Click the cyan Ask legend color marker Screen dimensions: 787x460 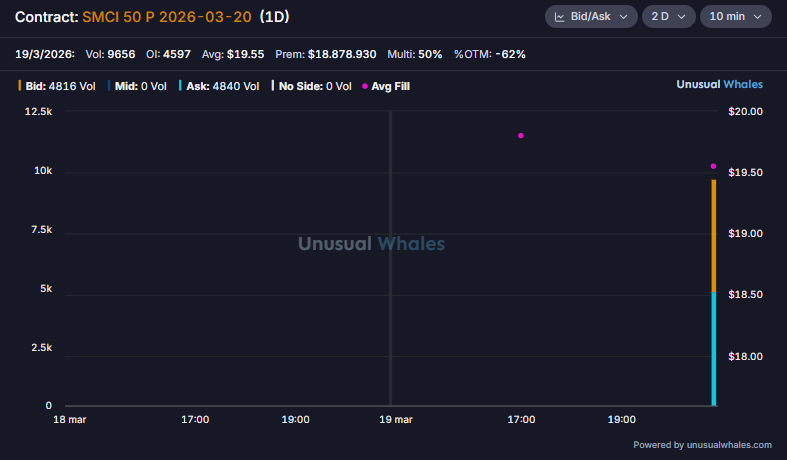[x=180, y=86]
